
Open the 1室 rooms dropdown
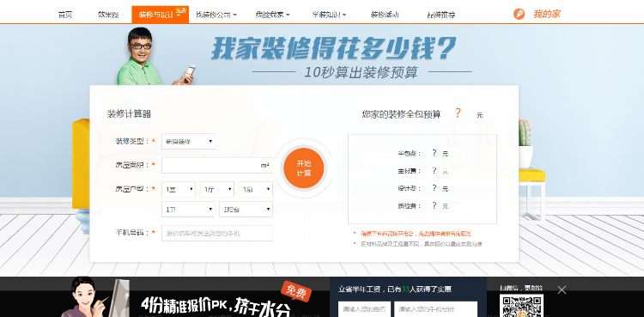[179, 189]
